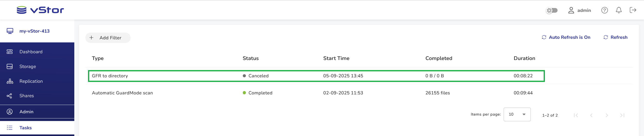This screenshot has width=644, height=136.
Task: Go to the Storage section
Action: click(x=28, y=66)
